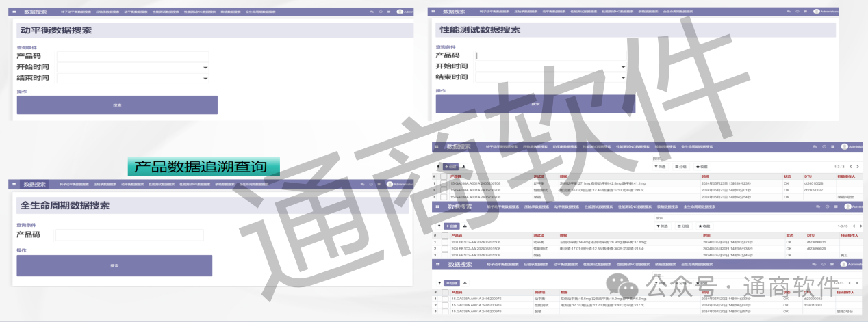Screen dimensions: 868x322
Task: Expand 结束时间 dropdown in 性能测试数据搜索 form
Action: [623, 78]
